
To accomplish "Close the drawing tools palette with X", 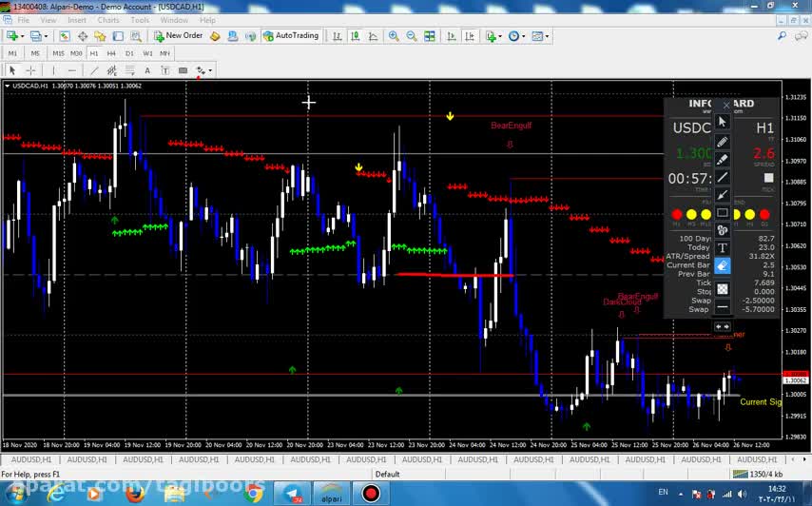I will click(726, 105).
